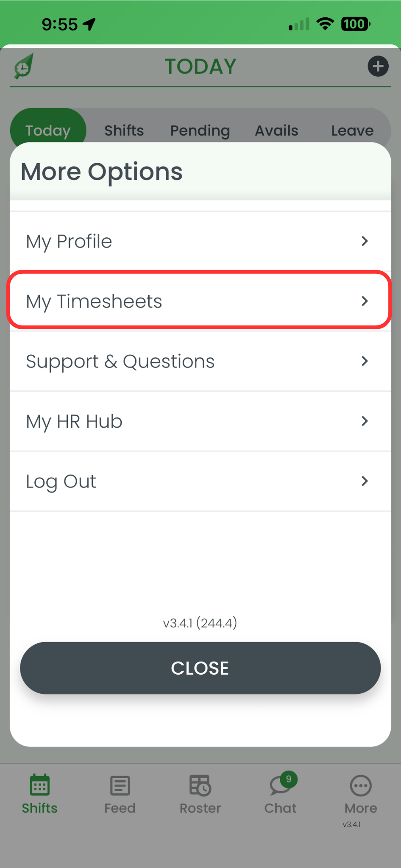Image resolution: width=401 pixels, height=868 pixels.
Task: Expand My Profile via its chevron
Action: 365,241
